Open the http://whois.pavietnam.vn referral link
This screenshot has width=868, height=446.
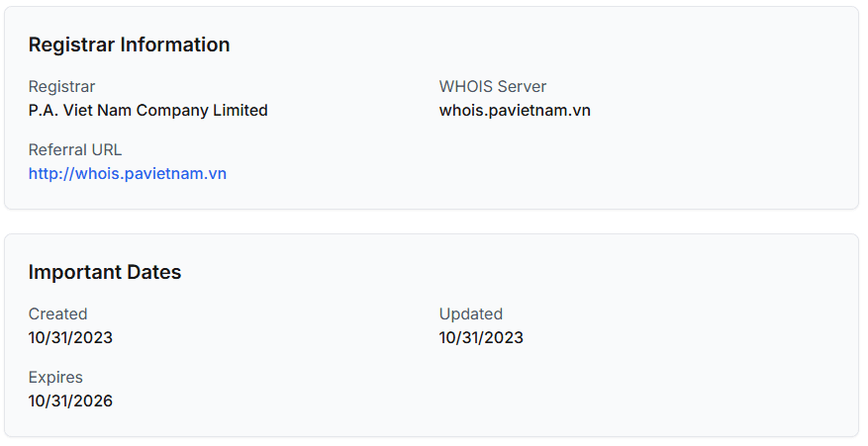click(x=128, y=174)
